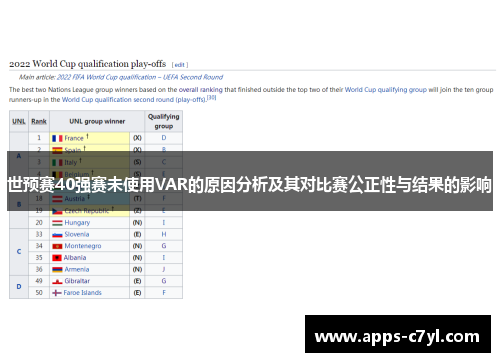Click the UNL column header
Screen dimensions: 500x362
point(19,121)
